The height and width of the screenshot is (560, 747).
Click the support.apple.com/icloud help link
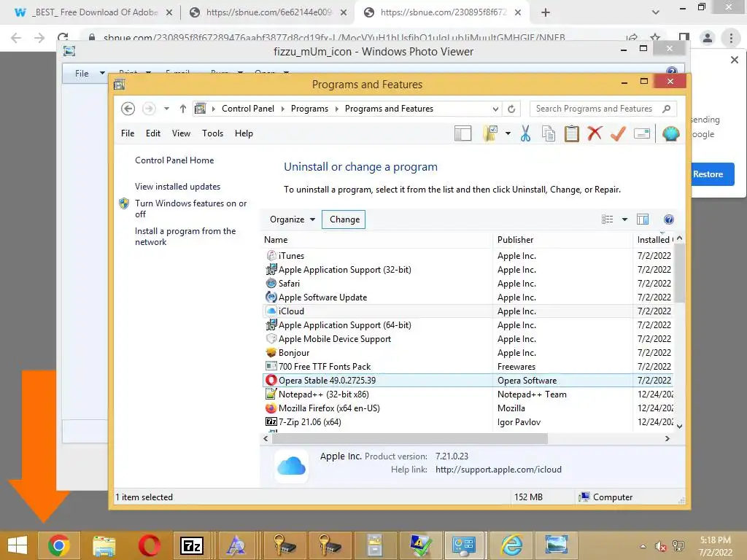click(498, 470)
